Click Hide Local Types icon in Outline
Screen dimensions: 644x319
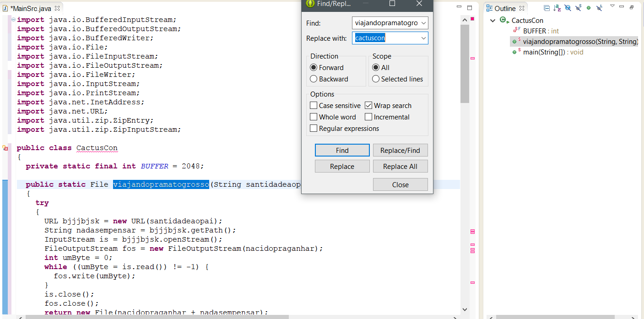(x=599, y=8)
